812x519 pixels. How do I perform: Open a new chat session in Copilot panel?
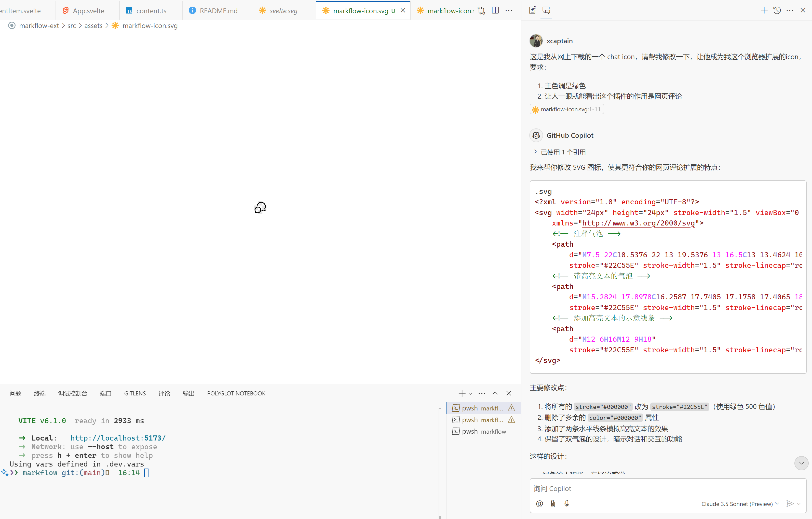tap(764, 10)
